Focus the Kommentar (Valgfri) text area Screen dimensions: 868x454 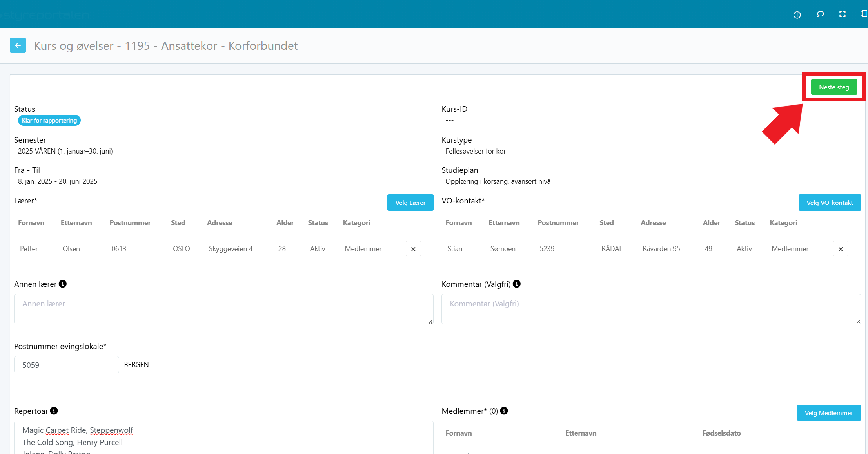(651, 309)
